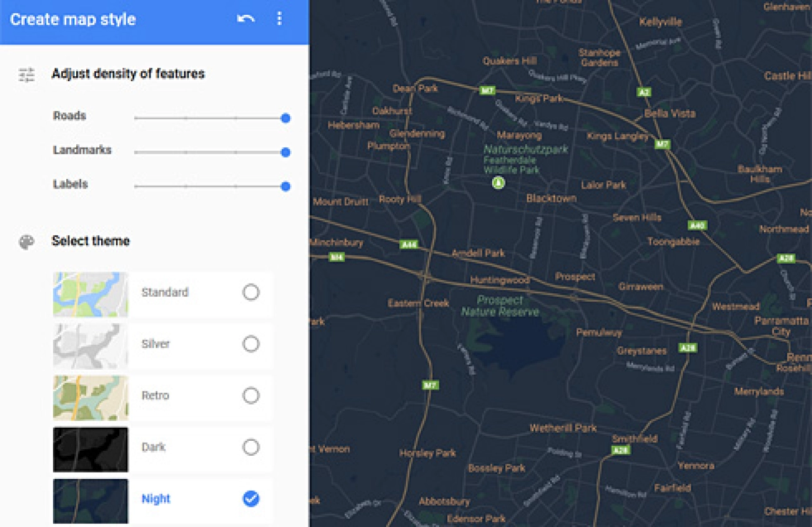Click the undo arrow in the blue header

tap(247, 19)
